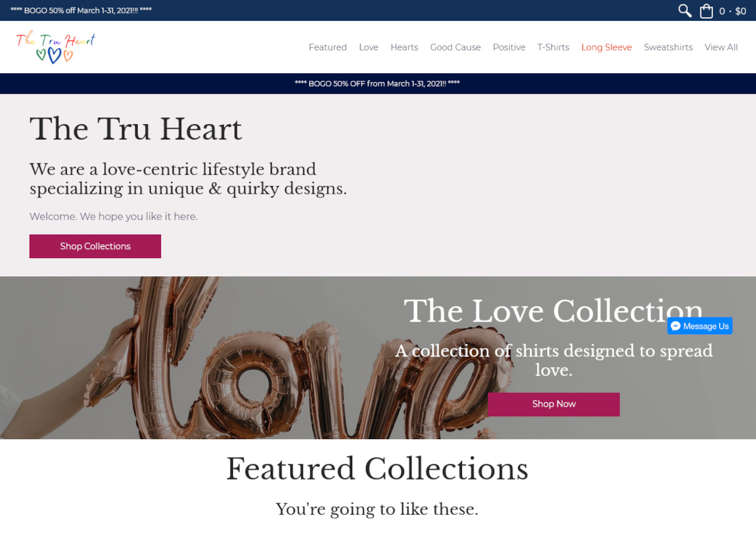Screen dimensions: 756x540
Task: Click View All in navigation
Action: [721, 47]
